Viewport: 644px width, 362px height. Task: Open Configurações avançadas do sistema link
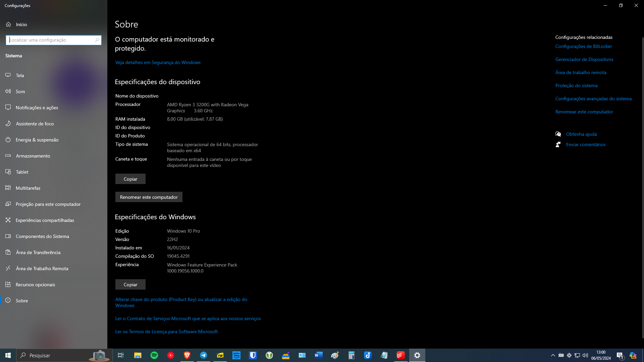[593, 99]
